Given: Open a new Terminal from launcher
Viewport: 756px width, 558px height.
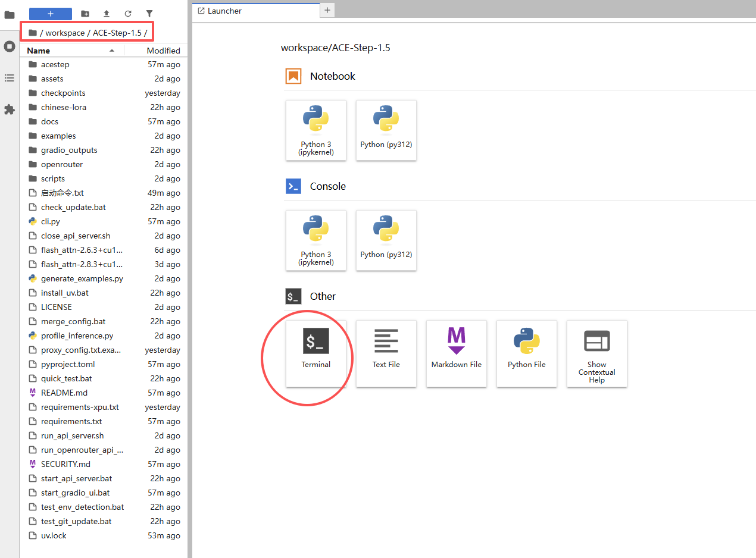Looking at the screenshot, I should click(x=315, y=353).
